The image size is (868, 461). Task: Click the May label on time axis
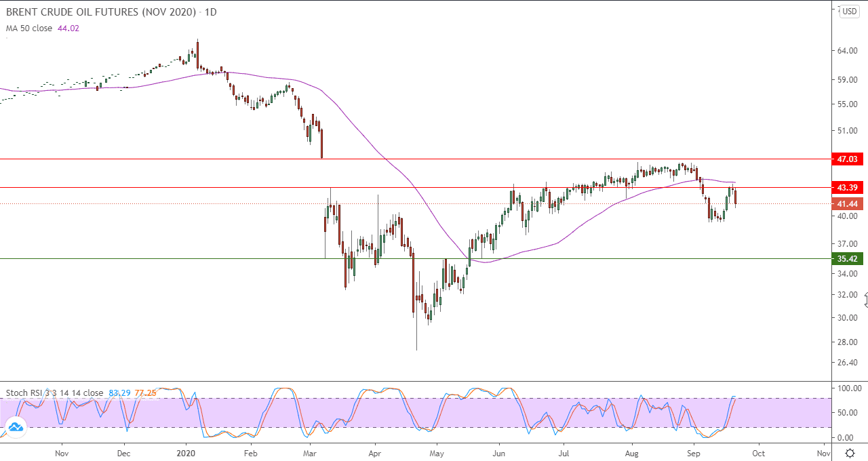(x=437, y=452)
